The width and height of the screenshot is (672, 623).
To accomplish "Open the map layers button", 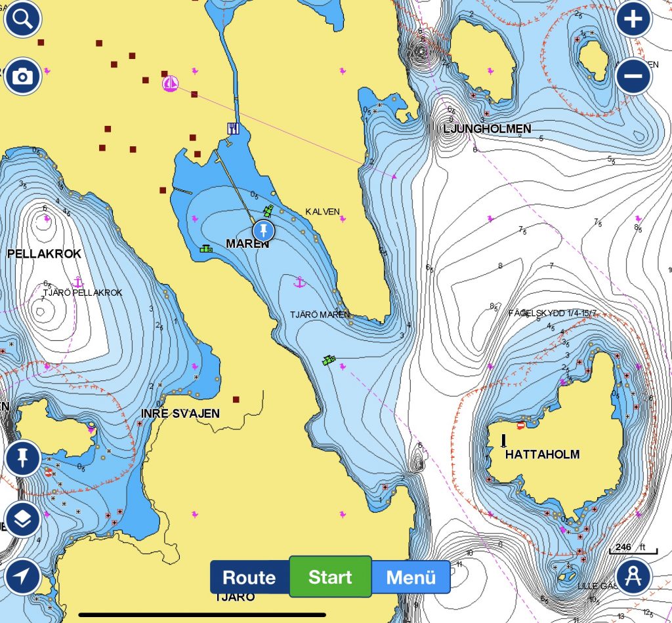I will pyautogui.click(x=23, y=519).
